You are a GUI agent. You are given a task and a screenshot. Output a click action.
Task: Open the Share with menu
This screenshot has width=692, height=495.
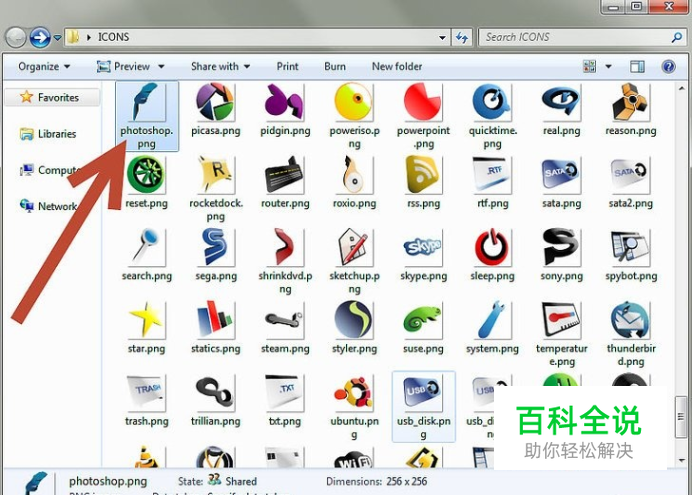tap(220, 67)
